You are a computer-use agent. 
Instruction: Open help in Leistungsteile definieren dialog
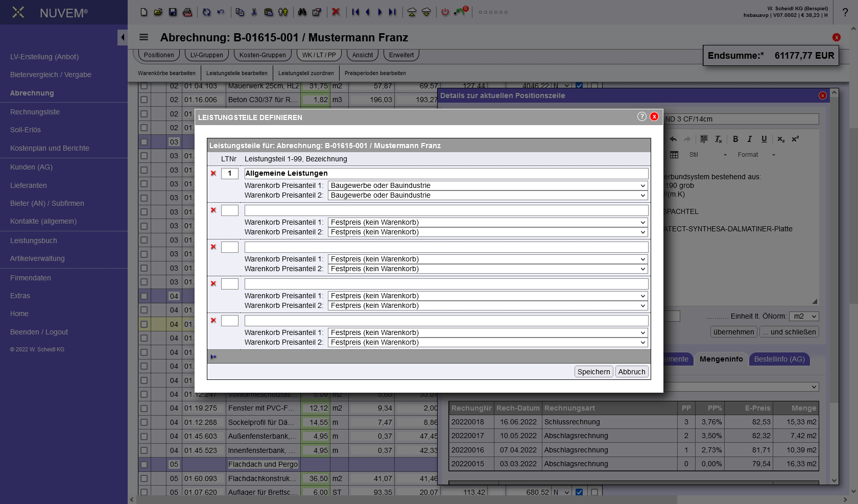coord(642,116)
